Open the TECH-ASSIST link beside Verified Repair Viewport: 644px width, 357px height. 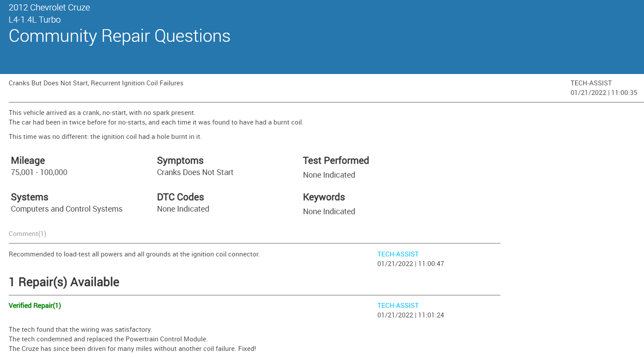(x=398, y=306)
